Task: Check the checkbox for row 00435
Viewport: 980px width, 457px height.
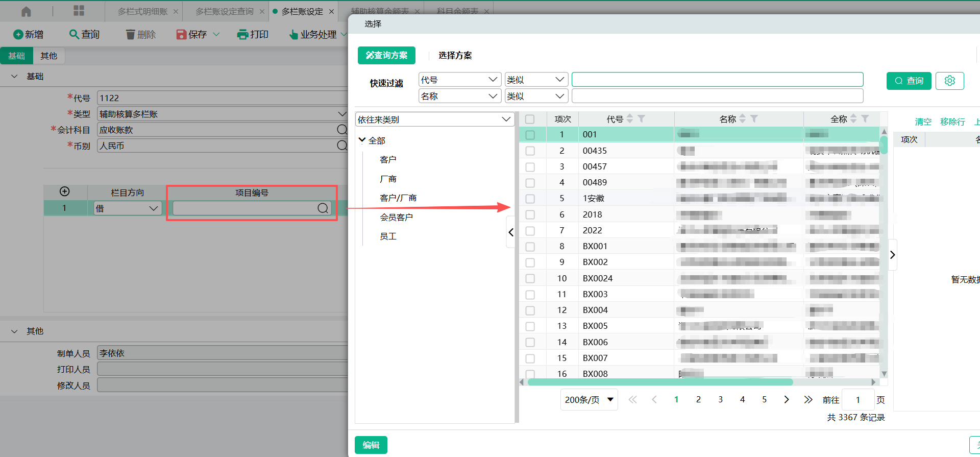Action: [530, 151]
